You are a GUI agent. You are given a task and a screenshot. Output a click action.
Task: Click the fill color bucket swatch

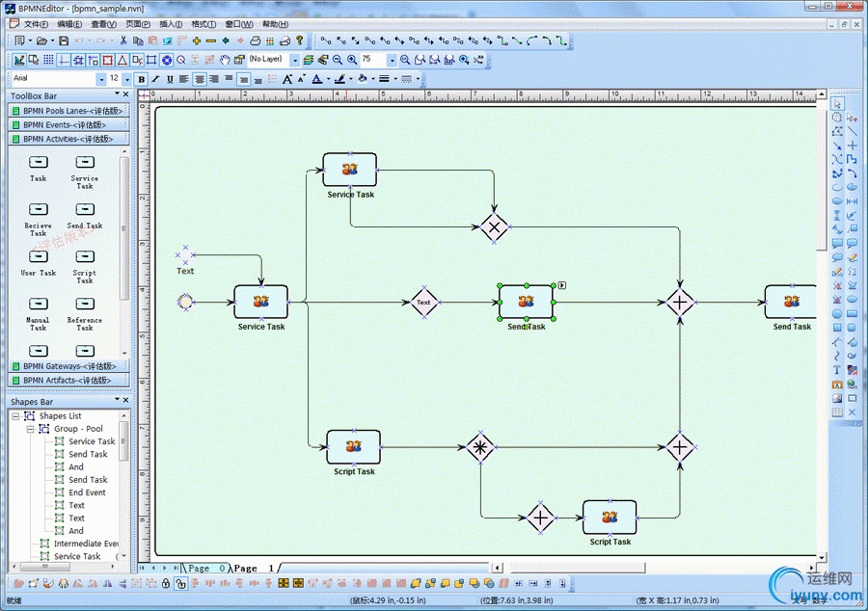click(x=362, y=79)
